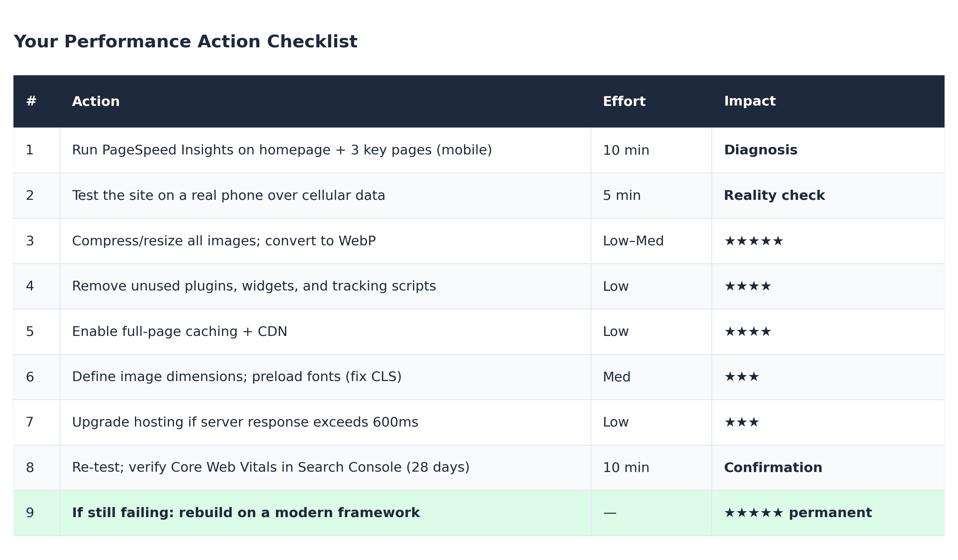Click the 'Low–Med' effort cell
The image size is (958, 560).
[x=633, y=241]
